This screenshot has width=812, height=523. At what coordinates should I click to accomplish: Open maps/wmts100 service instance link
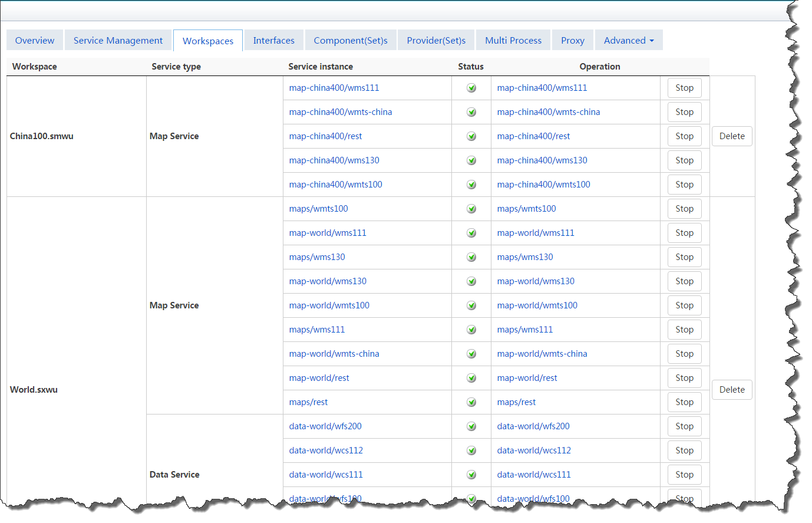(x=318, y=209)
